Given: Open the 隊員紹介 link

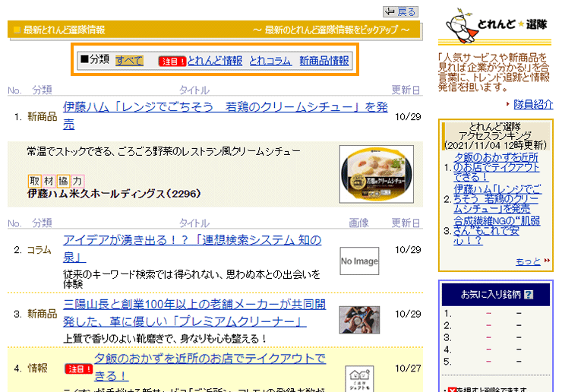Looking at the screenshot, I should [x=533, y=104].
